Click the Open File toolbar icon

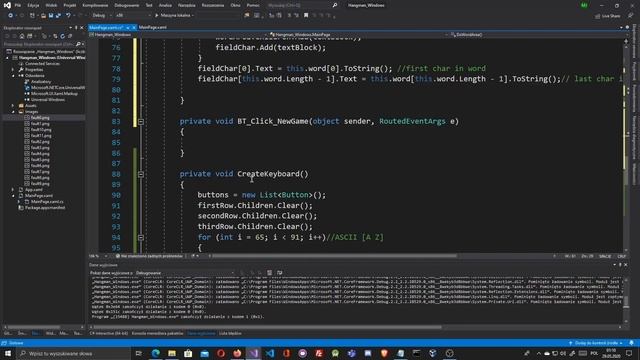[x=43, y=16]
